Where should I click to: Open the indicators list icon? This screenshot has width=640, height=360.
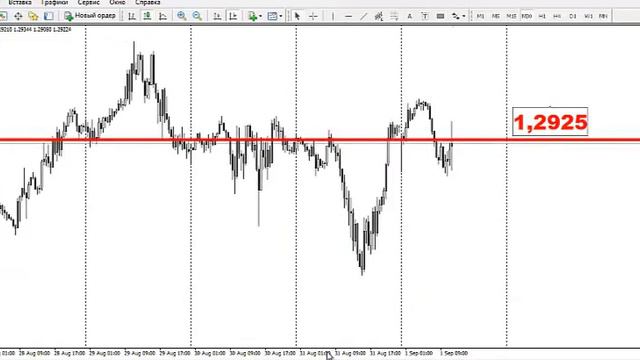click(x=253, y=16)
